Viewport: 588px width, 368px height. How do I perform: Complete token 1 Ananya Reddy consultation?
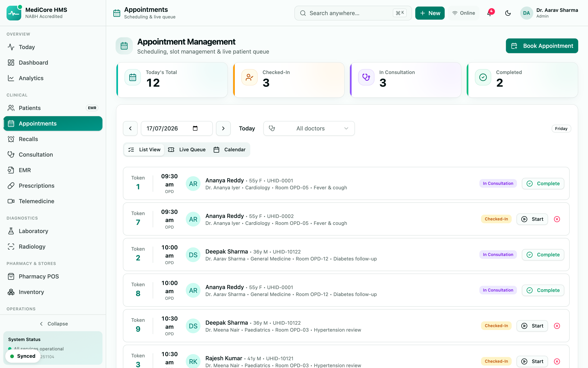(x=543, y=184)
